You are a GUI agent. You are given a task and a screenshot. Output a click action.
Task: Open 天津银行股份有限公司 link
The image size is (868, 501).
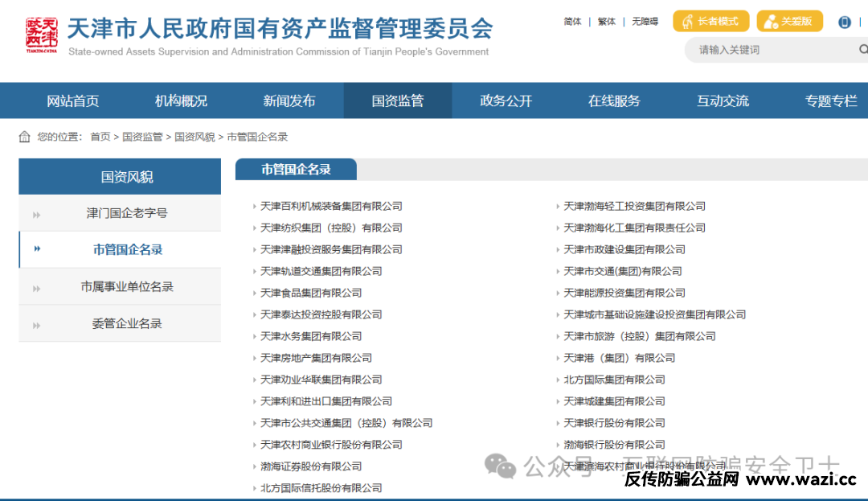[x=615, y=423]
